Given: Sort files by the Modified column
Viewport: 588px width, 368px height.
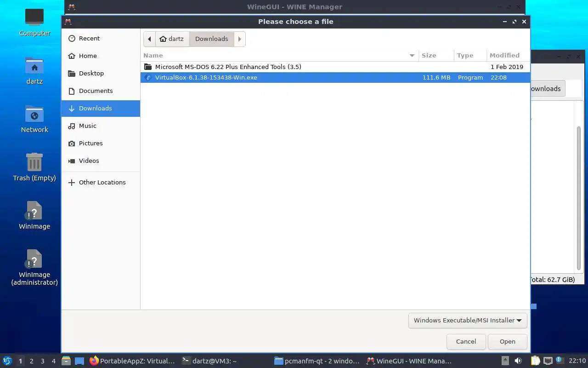Looking at the screenshot, I should 508,55.
